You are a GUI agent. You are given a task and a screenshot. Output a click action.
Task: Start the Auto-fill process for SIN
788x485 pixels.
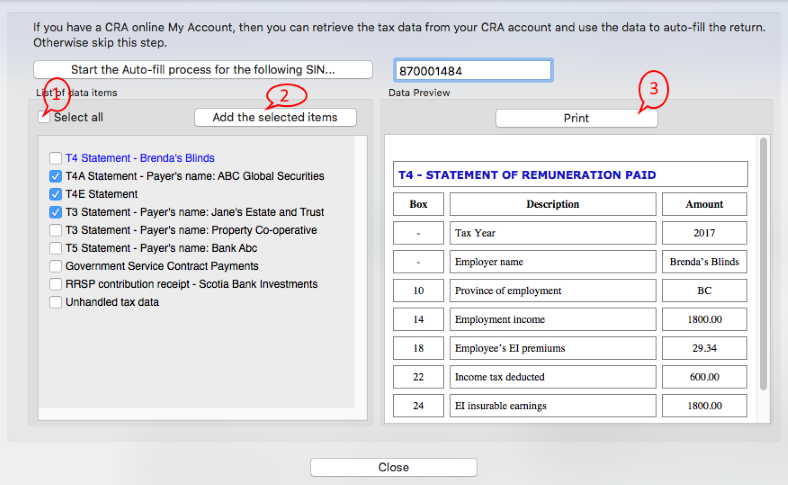(x=203, y=70)
